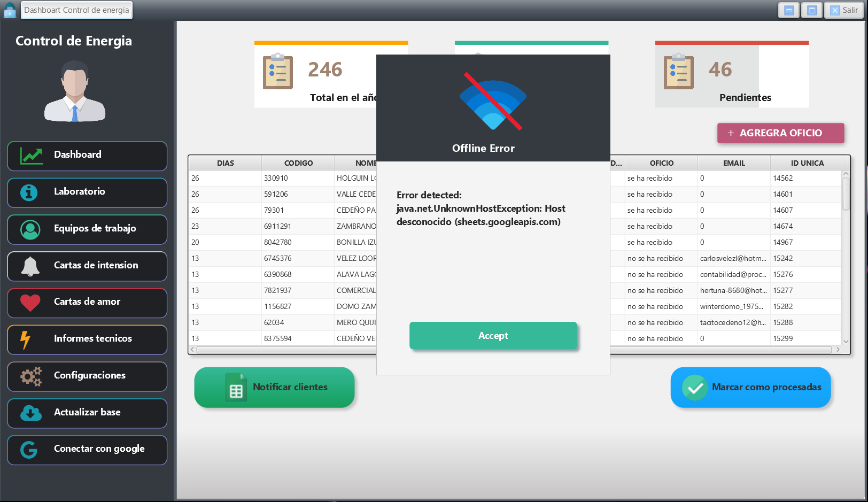The width and height of the screenshot is (868, 502).
Task: Click email cell tacitocedeno12@h...
Action: point(734,323)
